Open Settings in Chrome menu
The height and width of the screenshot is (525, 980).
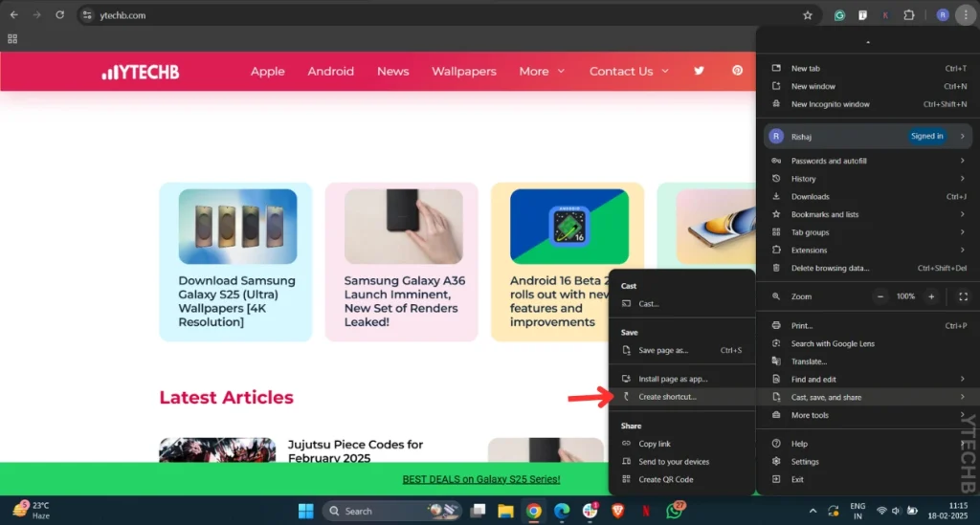pos(867,462)
